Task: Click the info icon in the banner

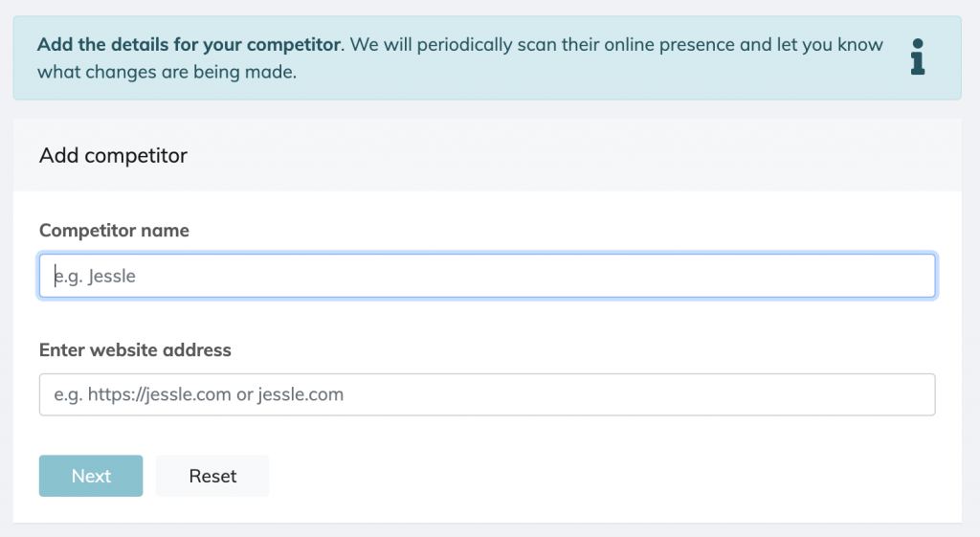Action: pos(918,56)
